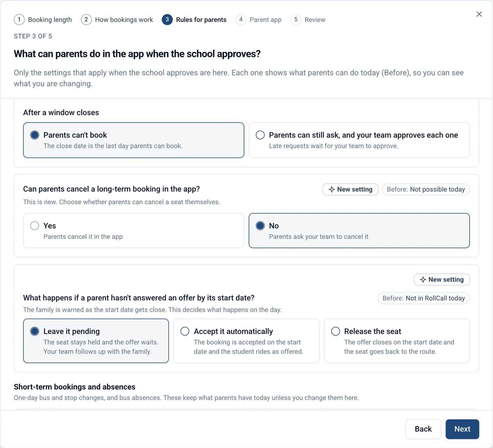Click the text "The family is warned as the start date gets close"
The height and width of the screenshot is (448, 493).
[x=152, y=310]
